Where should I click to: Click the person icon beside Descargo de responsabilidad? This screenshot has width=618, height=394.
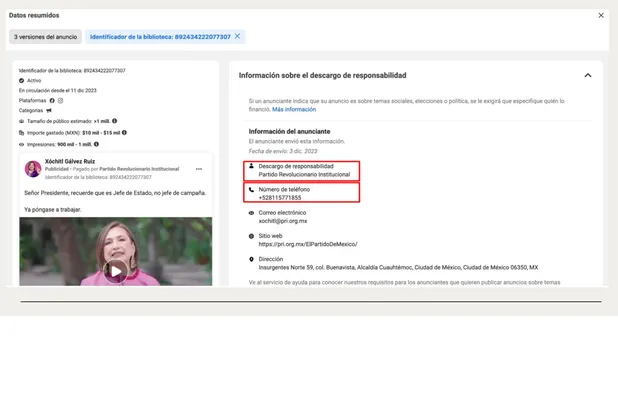[x=251, y=166]
